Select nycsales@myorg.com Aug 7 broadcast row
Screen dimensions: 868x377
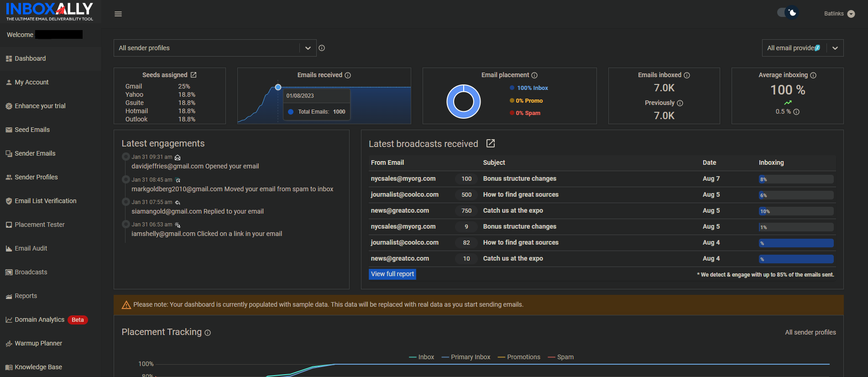[x=602, y=179]
